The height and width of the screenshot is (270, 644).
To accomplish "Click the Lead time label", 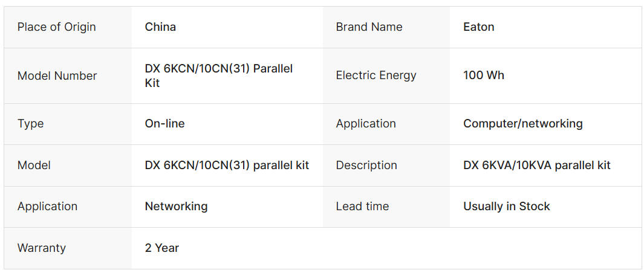I will tap(362, 207).
